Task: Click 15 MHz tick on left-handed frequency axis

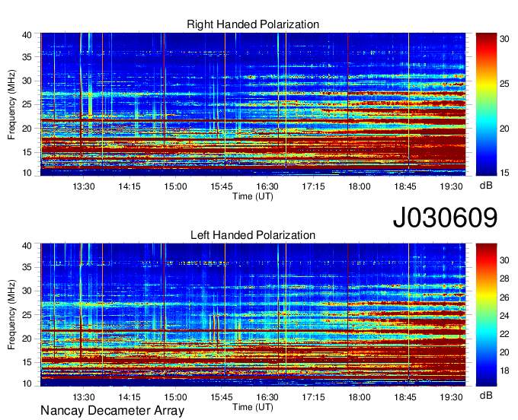Action: (x=27, y=362)
